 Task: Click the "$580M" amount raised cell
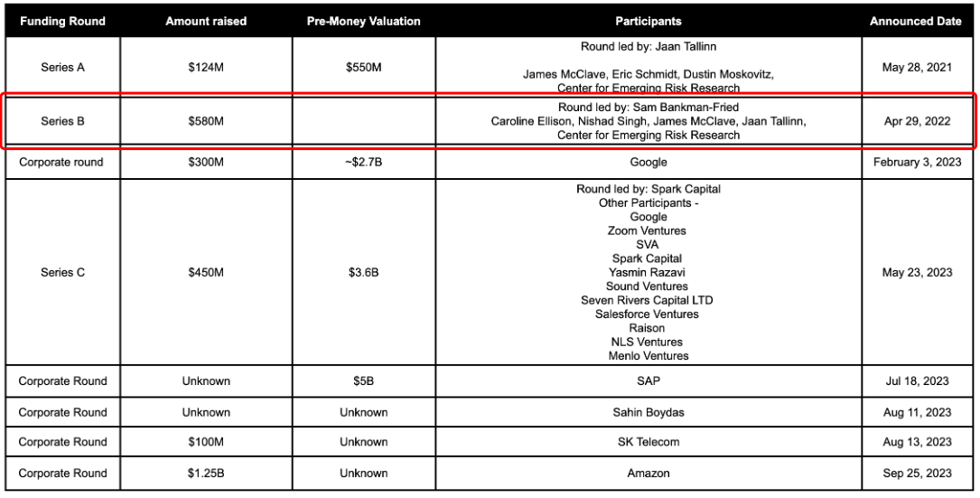[206, 121]
